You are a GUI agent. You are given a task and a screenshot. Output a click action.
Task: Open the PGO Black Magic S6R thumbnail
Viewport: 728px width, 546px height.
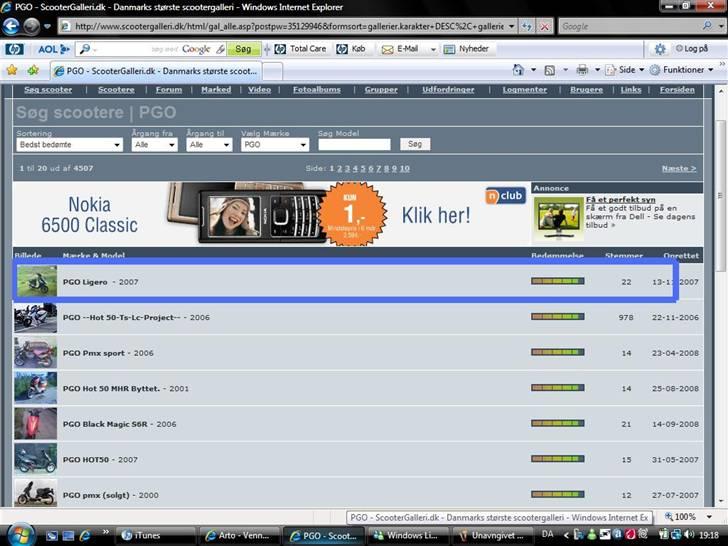[x=36, y=423]
